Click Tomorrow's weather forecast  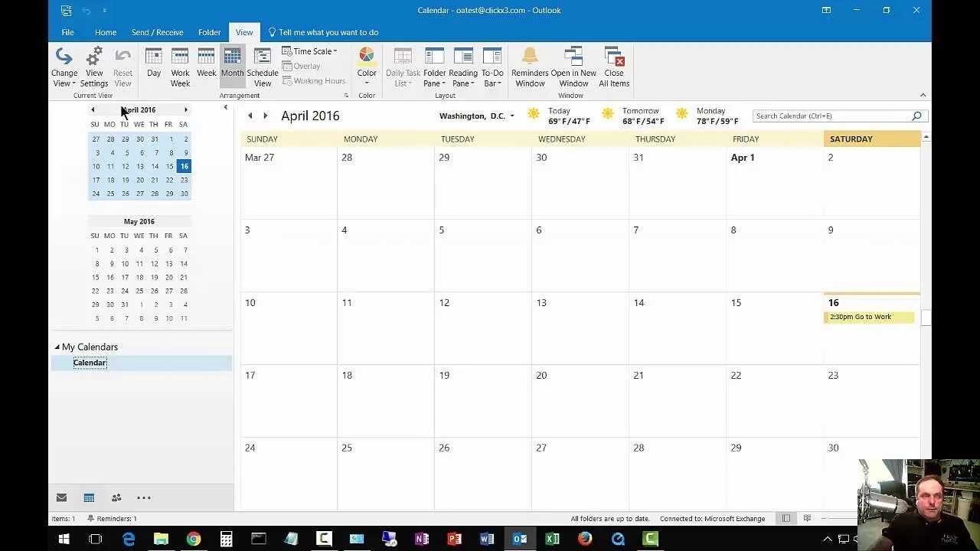[635, 116]
